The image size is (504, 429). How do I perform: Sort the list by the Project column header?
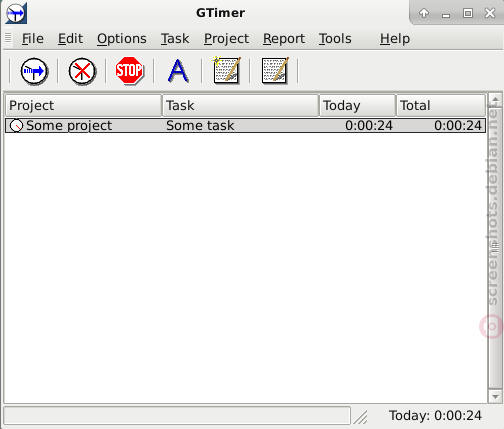83,105
